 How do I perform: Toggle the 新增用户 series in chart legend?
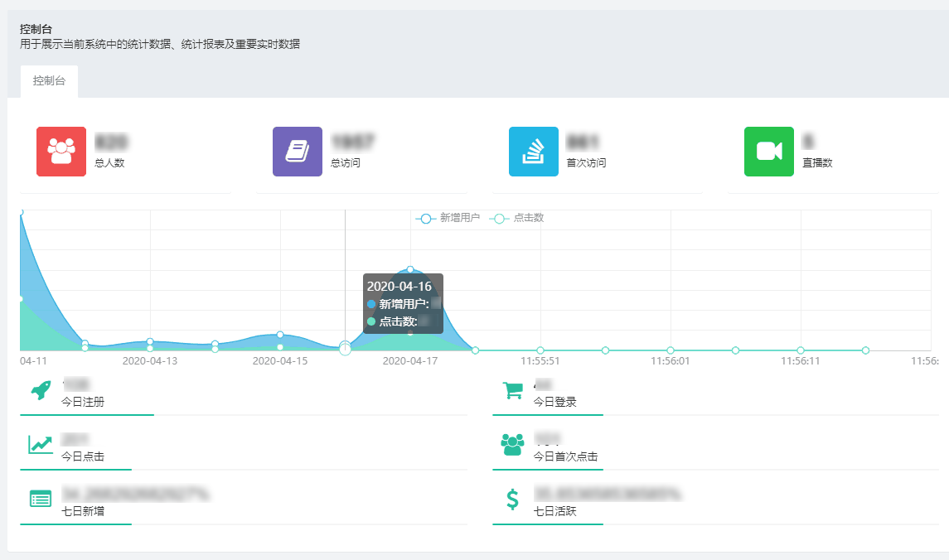448,218
